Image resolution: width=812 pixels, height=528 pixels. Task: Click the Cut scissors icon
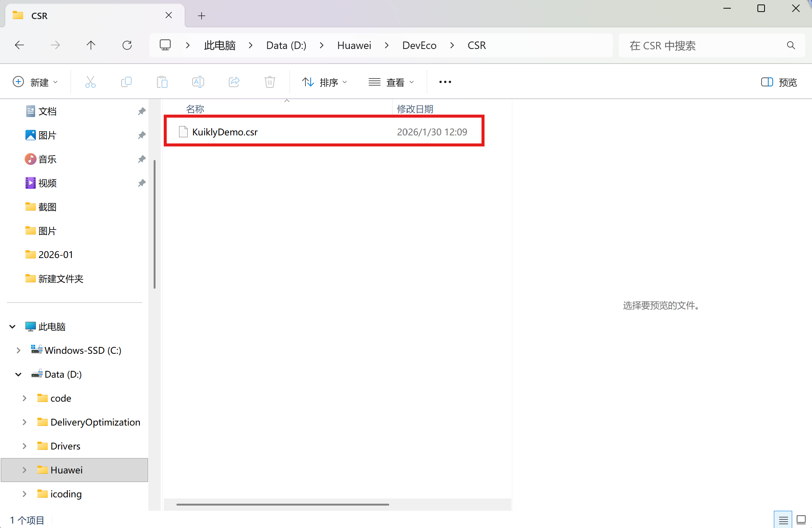click(90, 82)
